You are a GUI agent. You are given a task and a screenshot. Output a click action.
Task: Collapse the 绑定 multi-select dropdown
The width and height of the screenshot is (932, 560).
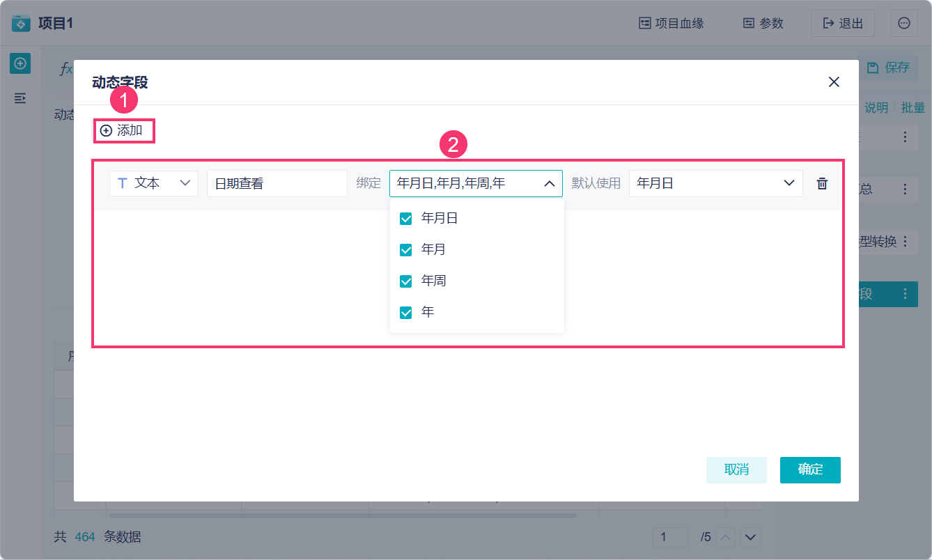click(x=476, y=183)
